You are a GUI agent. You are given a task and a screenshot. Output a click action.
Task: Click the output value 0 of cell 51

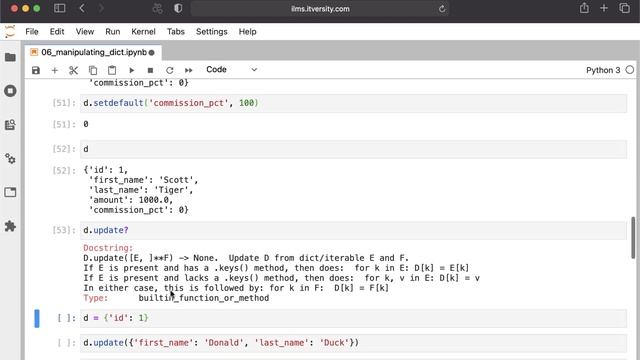coord(86,124)
